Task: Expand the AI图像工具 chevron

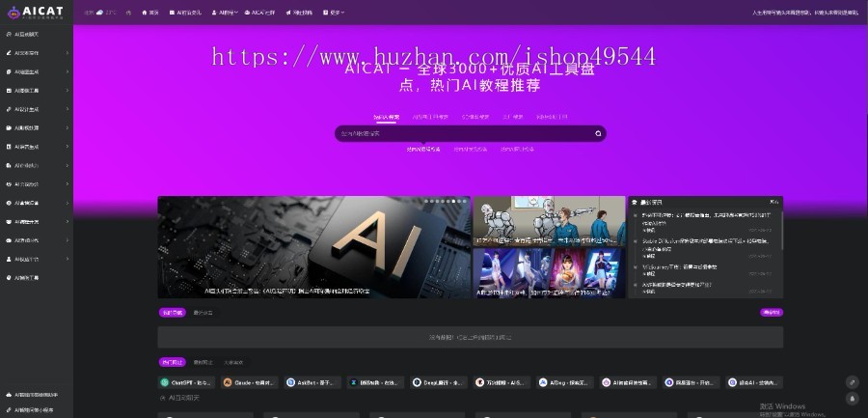Action: 68,91
